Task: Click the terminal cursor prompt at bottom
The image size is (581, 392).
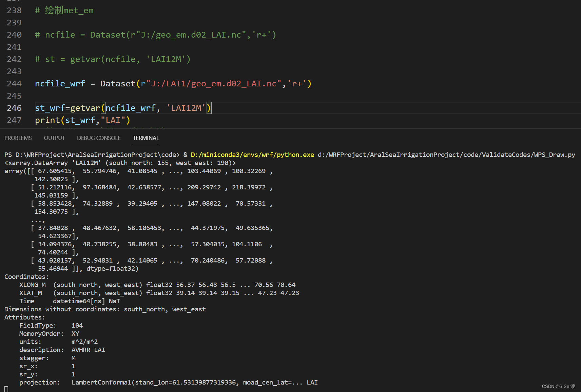Action: click(x=6, y=389)
